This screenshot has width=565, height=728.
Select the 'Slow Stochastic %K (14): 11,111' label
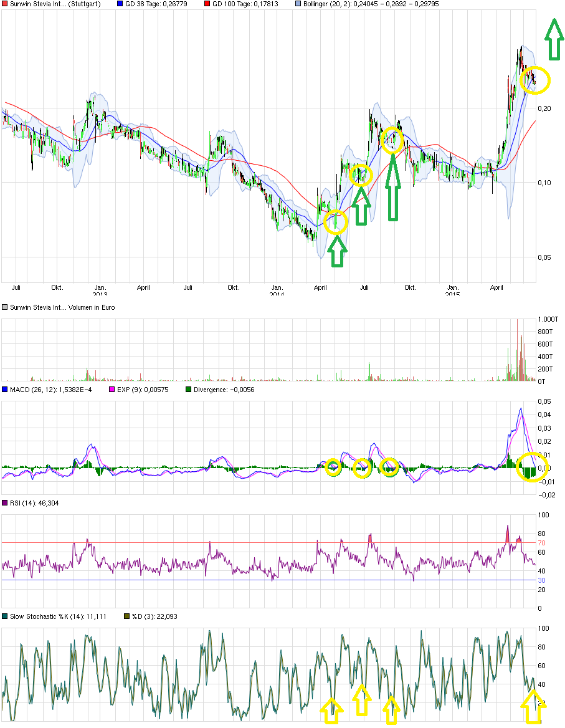click(58, 616)
